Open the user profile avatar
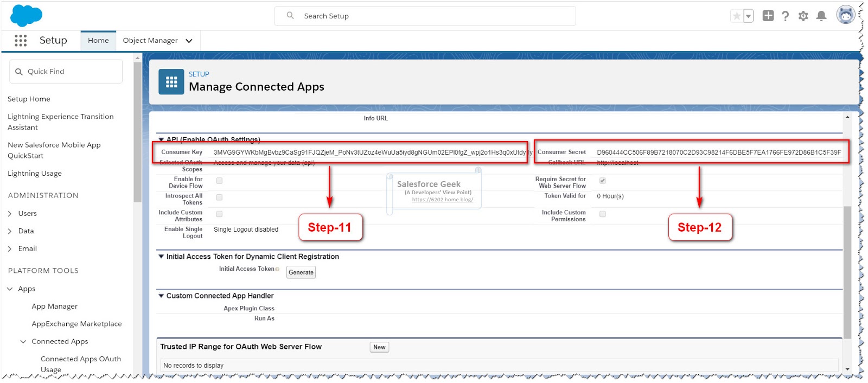868x383 pixels. pyautogui.click(x=846, y=15)
